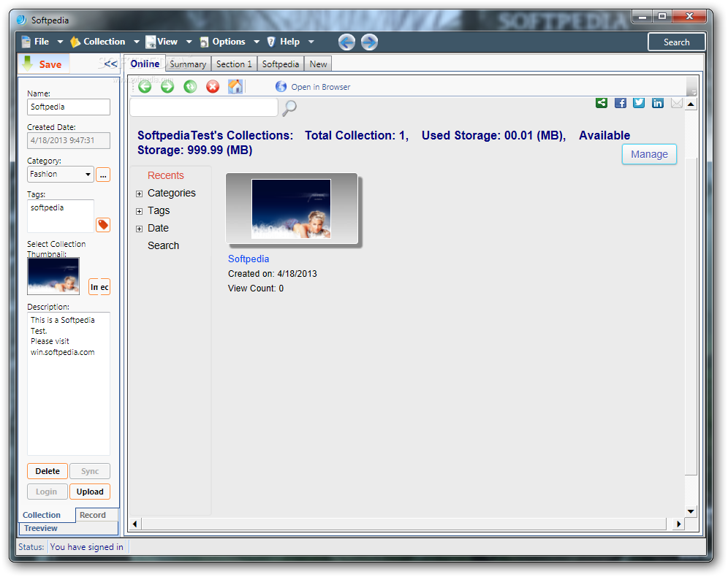The height and width of the screenshot is (577, 728).
Task: Open the Options menu dropdown arrow
Action: [x=257, y=42]
